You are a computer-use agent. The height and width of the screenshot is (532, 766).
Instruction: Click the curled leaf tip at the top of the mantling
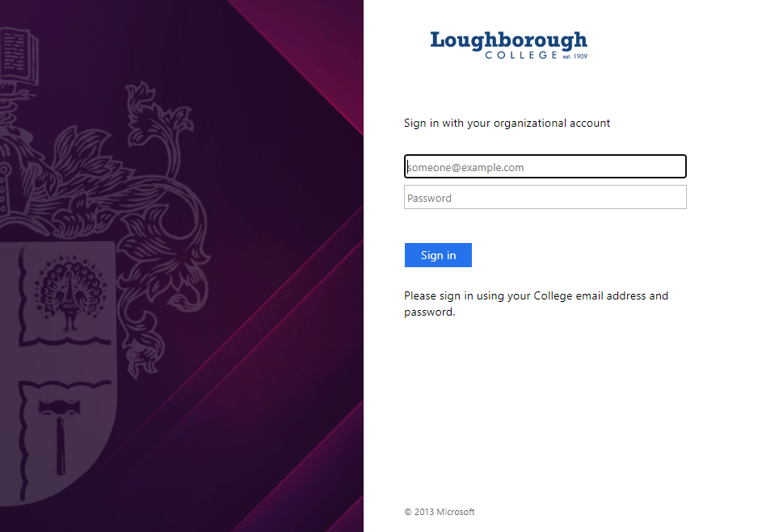[x=139, y=94]
